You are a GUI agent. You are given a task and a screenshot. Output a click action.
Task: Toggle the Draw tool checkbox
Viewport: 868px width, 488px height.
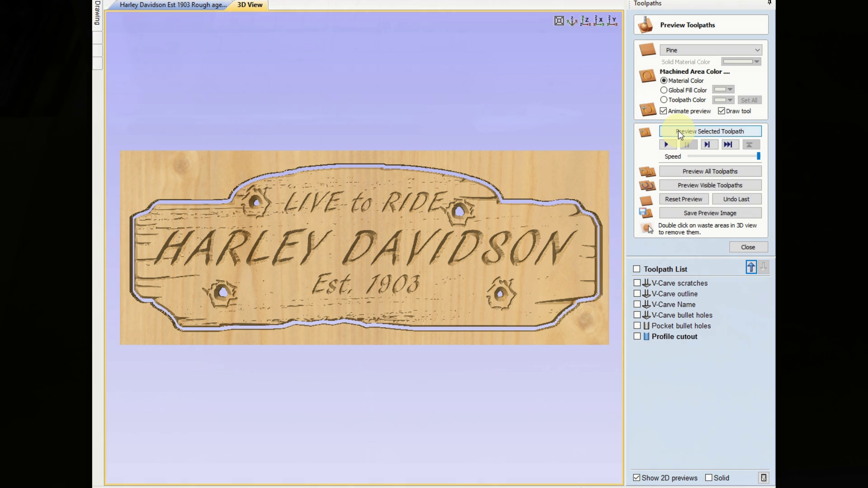point(721,111)
